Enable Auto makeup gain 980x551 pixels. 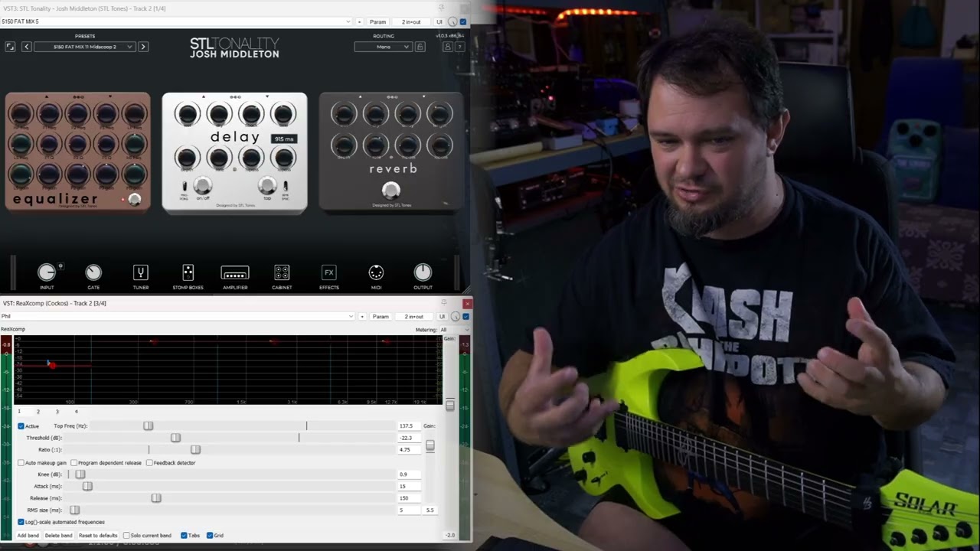21,462
